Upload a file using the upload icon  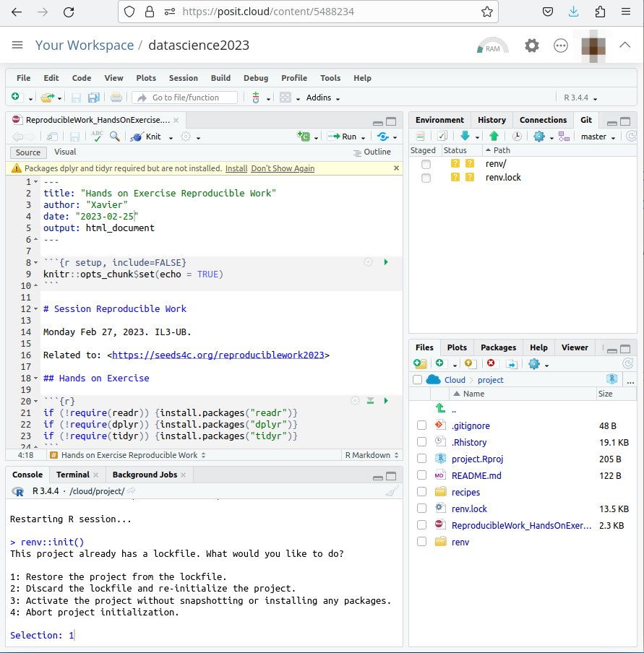click(471, 364)
